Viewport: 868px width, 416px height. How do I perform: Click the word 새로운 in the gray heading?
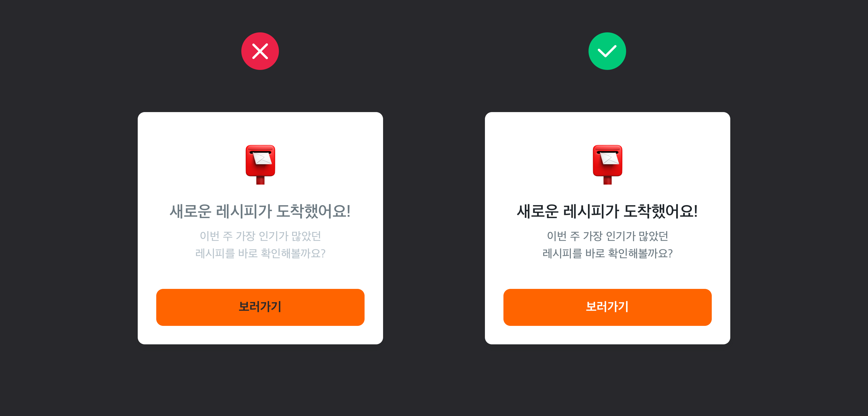tap(190, 211)
